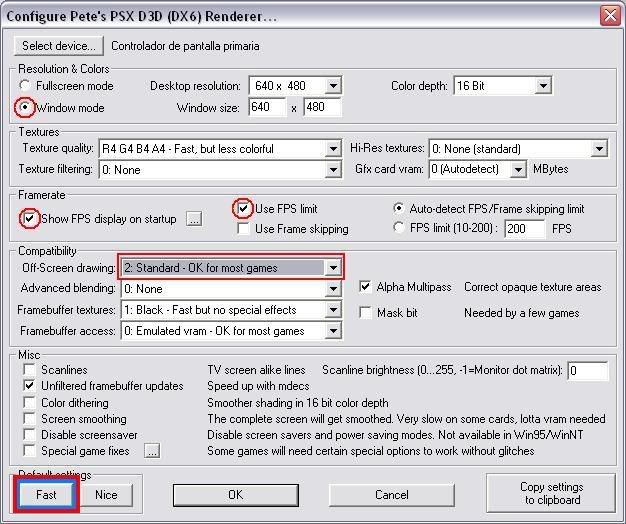
Task: Choose Fullscreen mode radio option
Action: [25, 85]
